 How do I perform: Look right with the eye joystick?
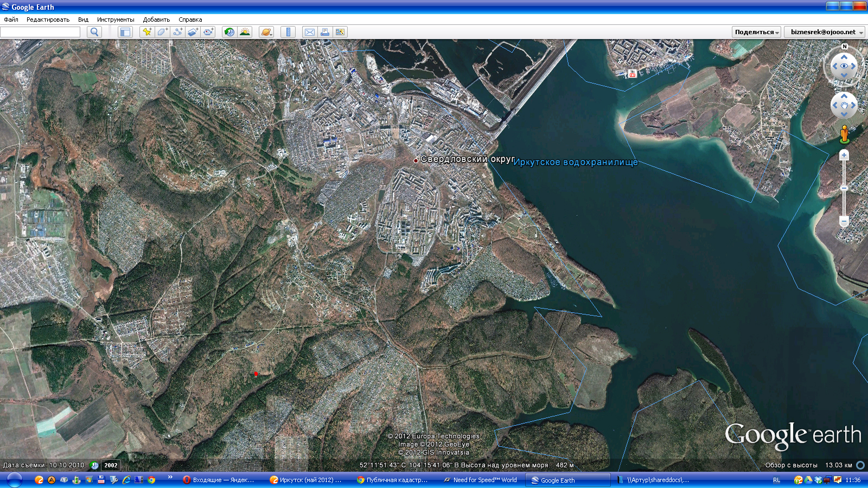853,66
